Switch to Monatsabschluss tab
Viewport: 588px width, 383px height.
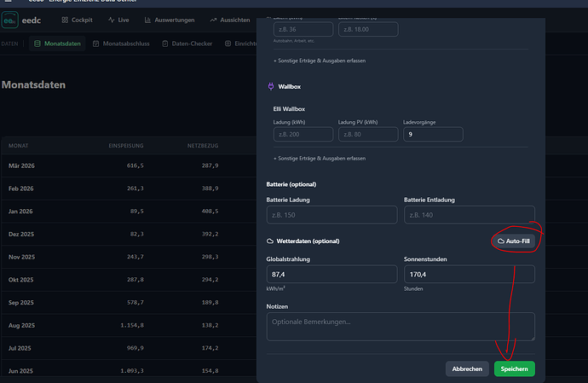(x=121, y=44)
